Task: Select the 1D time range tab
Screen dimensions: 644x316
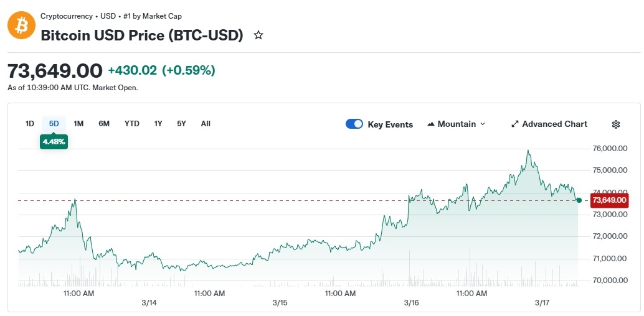Action: coord(30,124)
